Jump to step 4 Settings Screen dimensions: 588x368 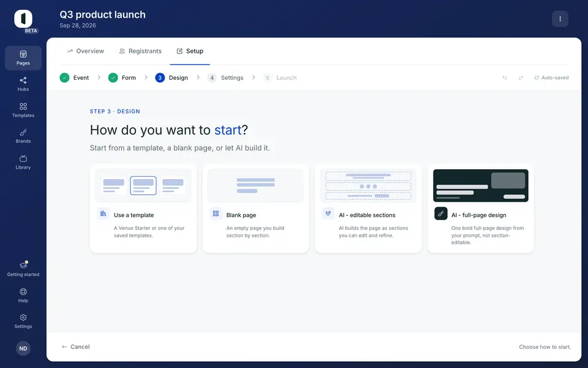pyautogui.click(x=225, y=78)
